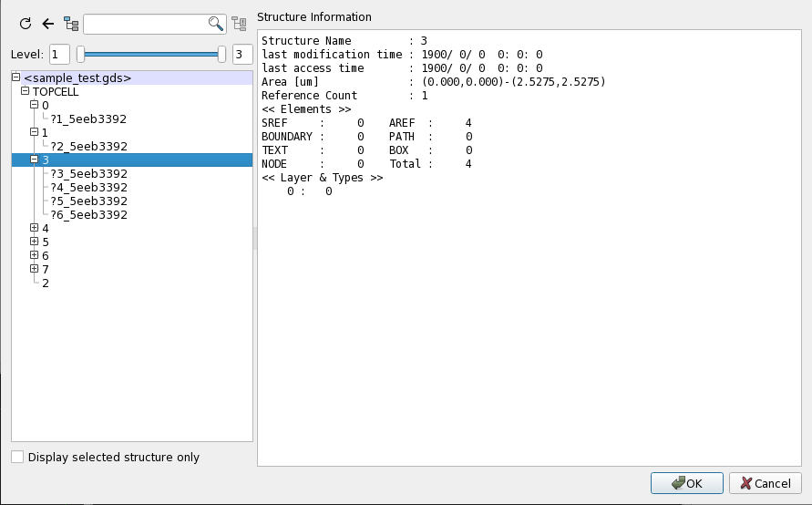Click the last access time line

[x=402, y=67]
